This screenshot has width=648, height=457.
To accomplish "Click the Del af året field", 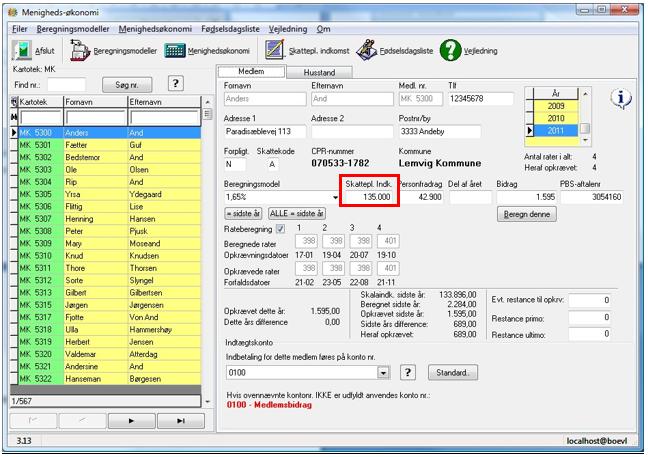I will point(470,197).
